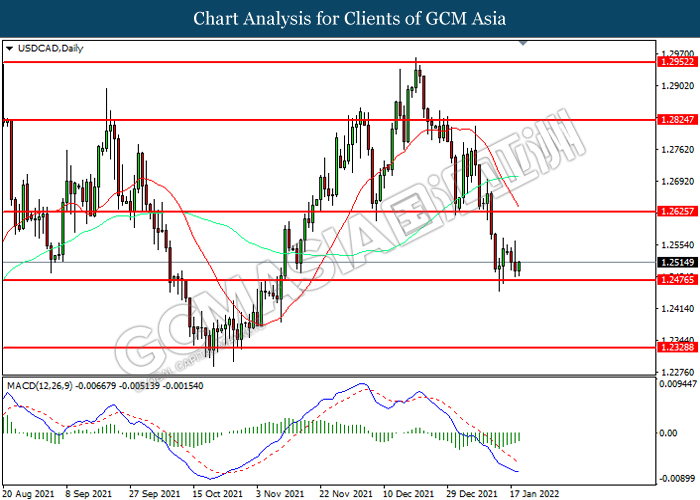Click the chart shift triangle marker
This screenshot has height=500, width=700.
click(523, 43)
